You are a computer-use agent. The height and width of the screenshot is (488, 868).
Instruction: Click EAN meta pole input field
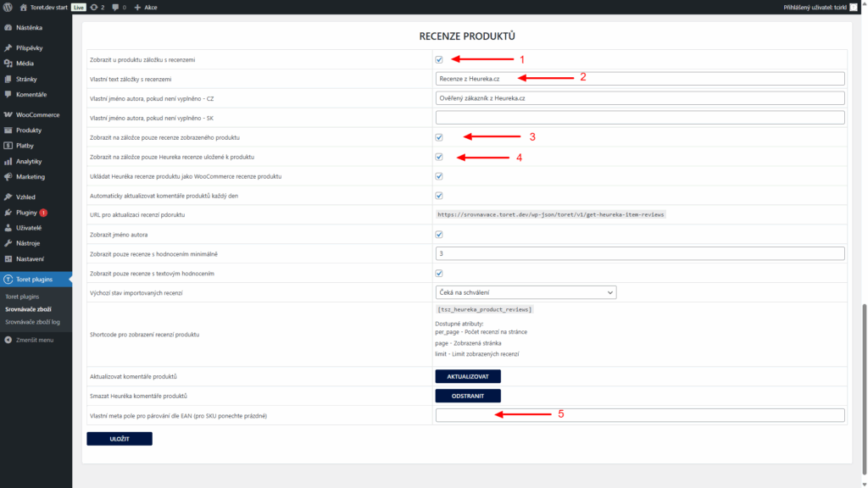pos(640,415)
